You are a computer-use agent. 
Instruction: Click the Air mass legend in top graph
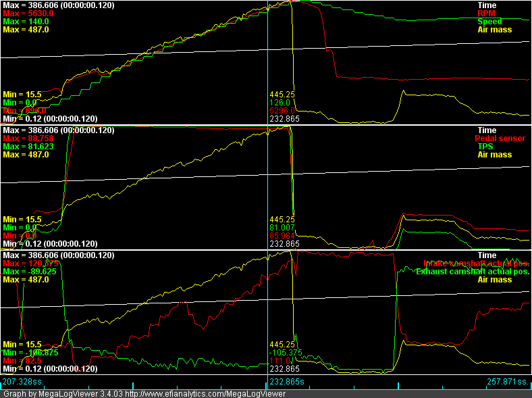tap(494, 30)
